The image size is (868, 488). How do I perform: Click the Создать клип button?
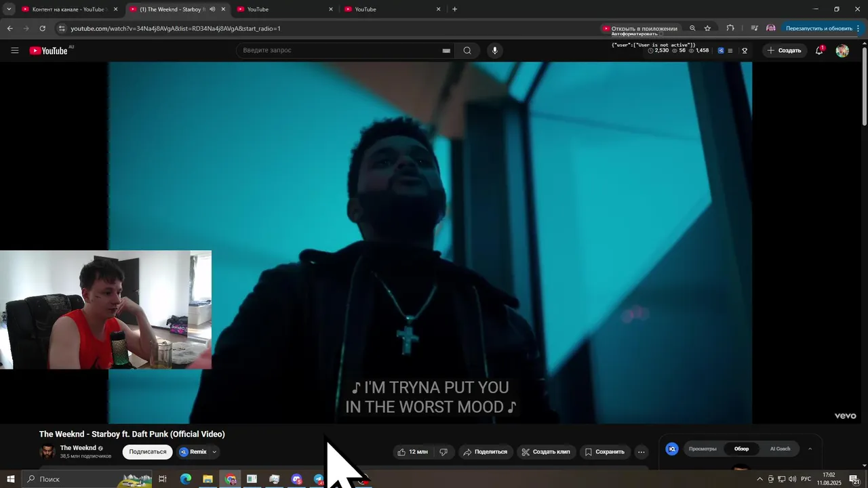546,452
